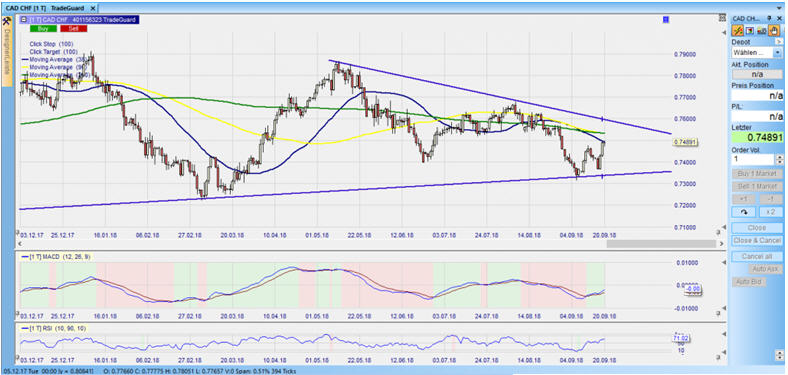Click the reverse position arrow button
The height and width of the screenshot is (375, 788).
(744, 212)
